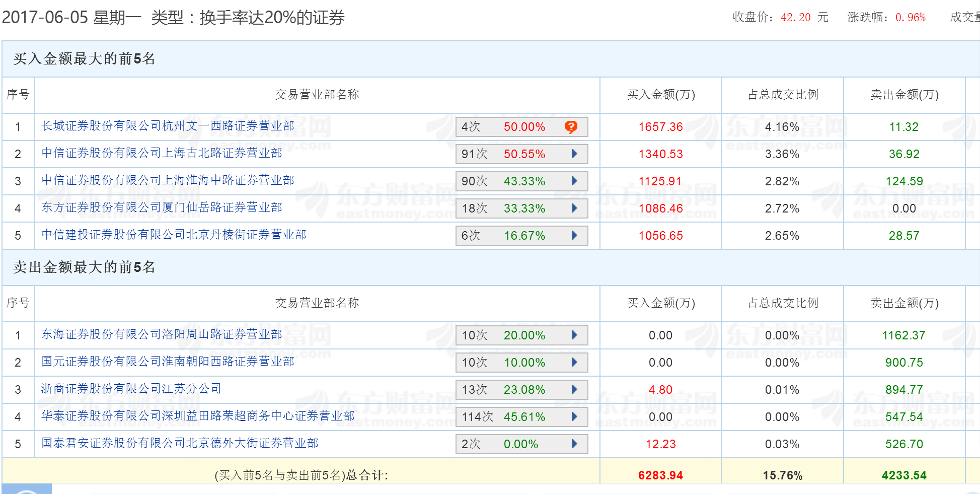Open 中信证券上海古北路证券营业部 link
Image resolution: width=980 pixels, height=494 pixels.
tap(162, 153)
